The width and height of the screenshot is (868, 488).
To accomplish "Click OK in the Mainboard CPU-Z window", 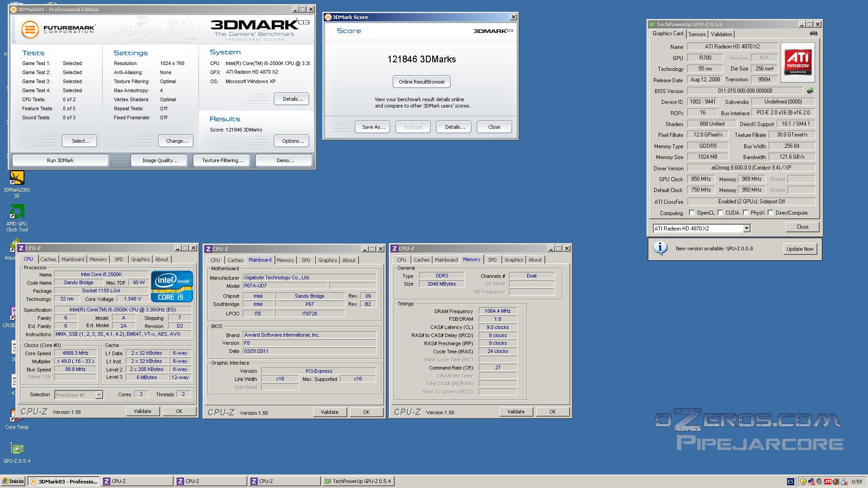I will (x=366, y=412).
